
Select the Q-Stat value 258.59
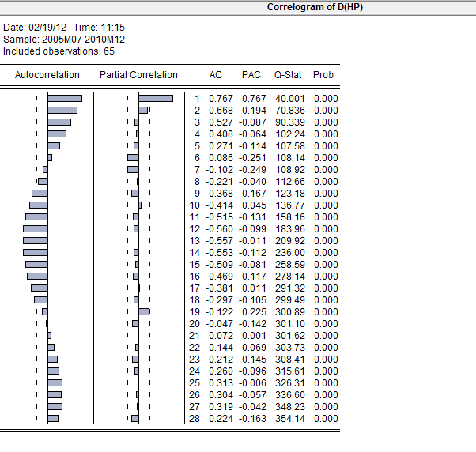pyautogui.click(x=290, y=265)
